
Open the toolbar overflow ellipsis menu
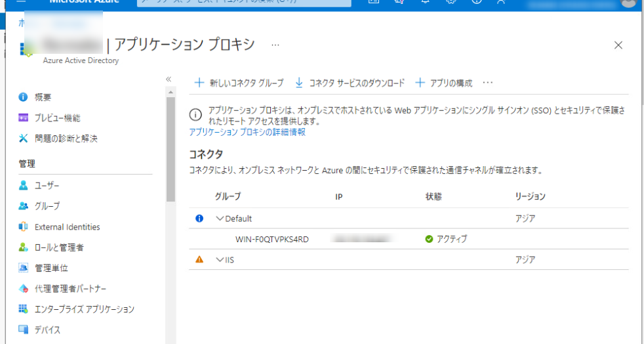[x=487, y=83]
